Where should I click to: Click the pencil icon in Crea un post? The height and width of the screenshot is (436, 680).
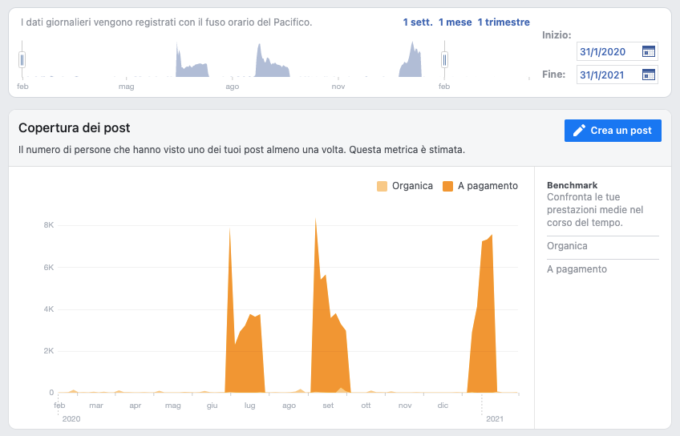coord(577,131)
